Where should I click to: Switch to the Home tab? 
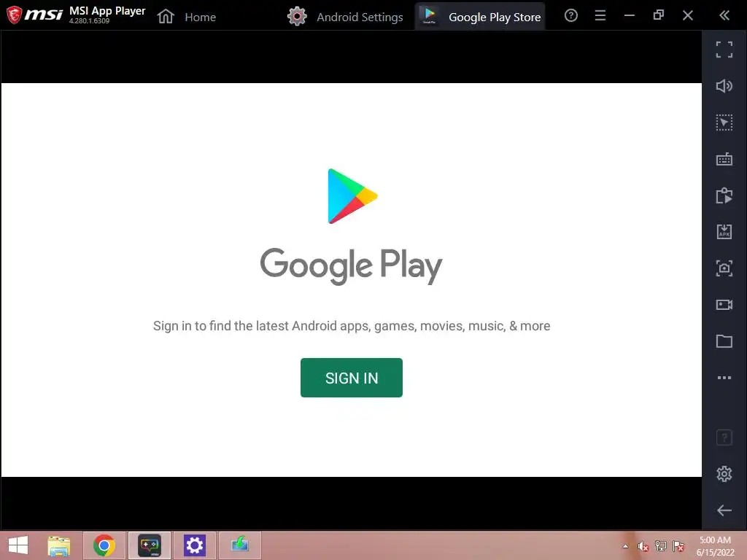point(187,17)
